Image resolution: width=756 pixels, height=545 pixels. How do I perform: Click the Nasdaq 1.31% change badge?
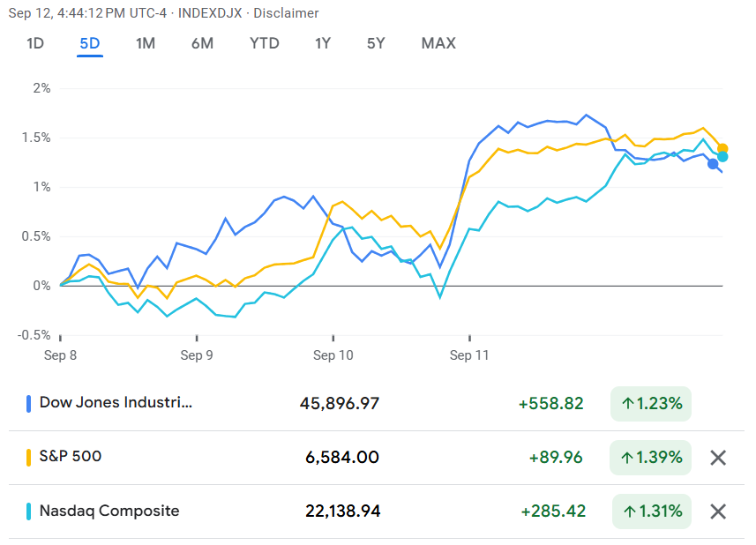point(652,511)
